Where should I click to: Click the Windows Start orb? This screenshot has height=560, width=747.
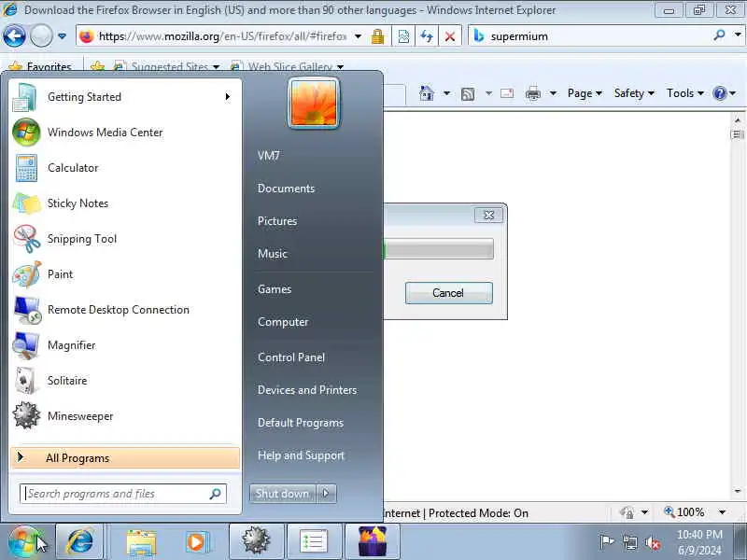25,541
